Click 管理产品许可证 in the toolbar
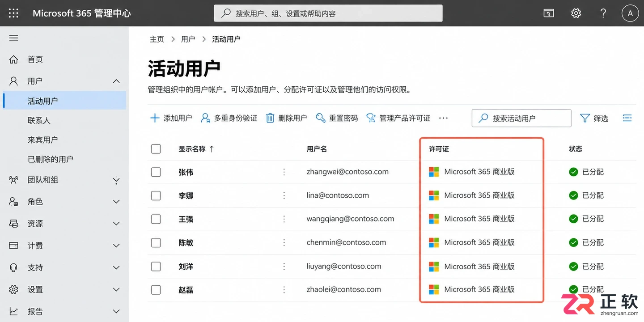 click(x=398, y=118)
